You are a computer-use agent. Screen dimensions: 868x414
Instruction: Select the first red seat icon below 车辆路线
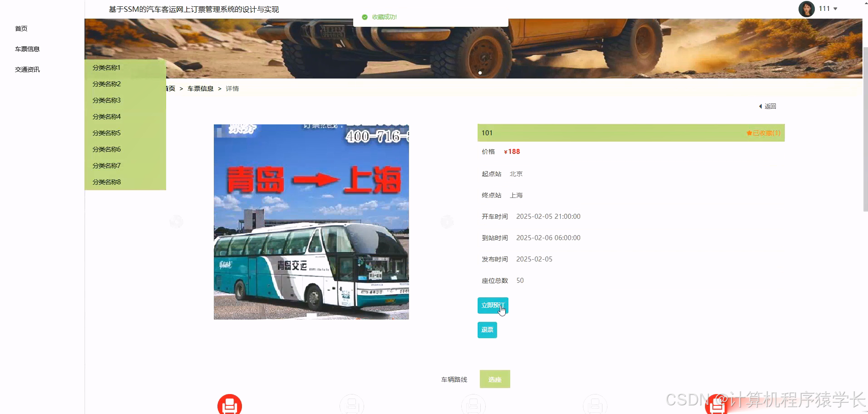(229, 404)
